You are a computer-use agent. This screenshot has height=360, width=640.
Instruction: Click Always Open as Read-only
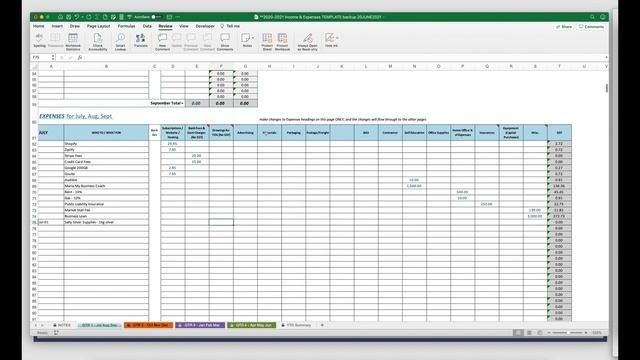click(x=308, y=41)
